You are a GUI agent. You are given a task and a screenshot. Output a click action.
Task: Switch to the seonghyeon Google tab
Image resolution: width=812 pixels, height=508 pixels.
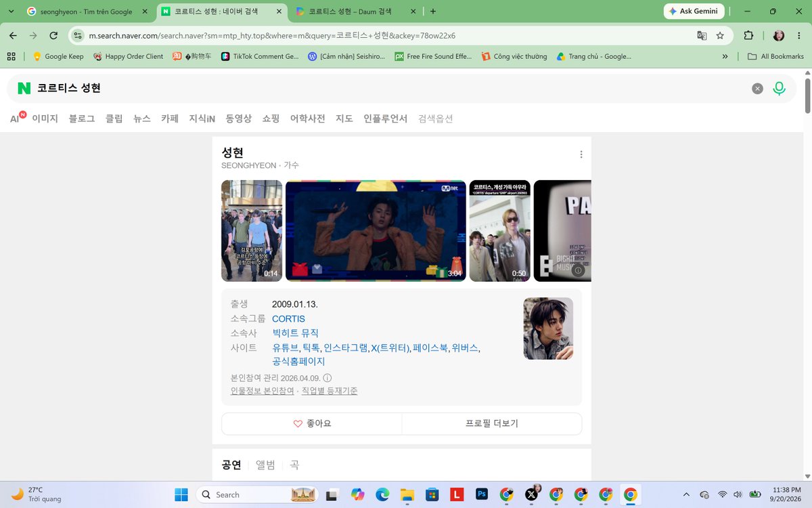click(86, 12)
